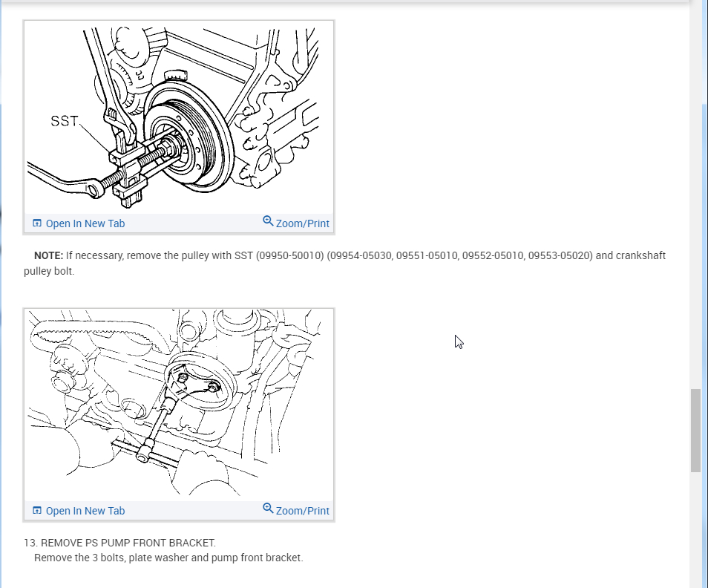Image resolution: width=708 pixels, height=588 pixels.
Task: Click the NOTE paragraph about SST pulley removal
Action: 344,264
